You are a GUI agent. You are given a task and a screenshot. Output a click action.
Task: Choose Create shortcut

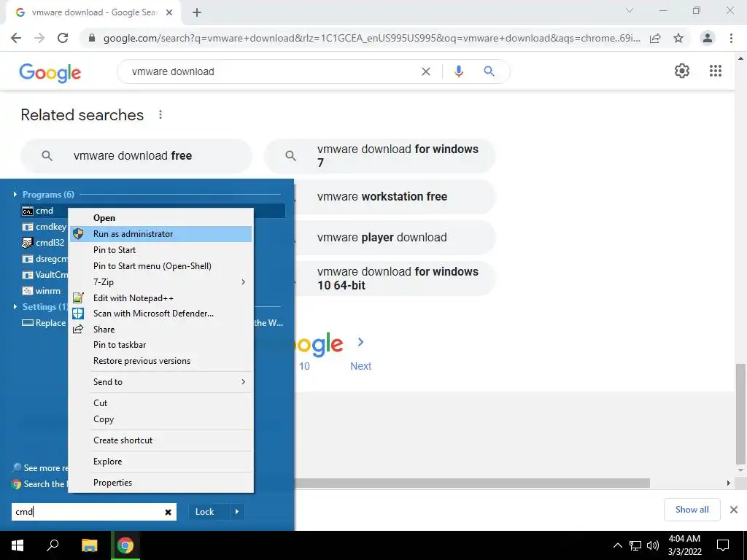pyautogui.click(x=161, y=440)
